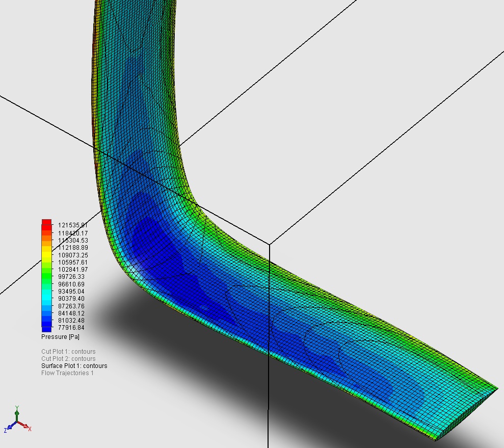Click the Pressure [Pa] legend parameter label
The width and height of the screenshot is (504, 448).
(60, 337)
